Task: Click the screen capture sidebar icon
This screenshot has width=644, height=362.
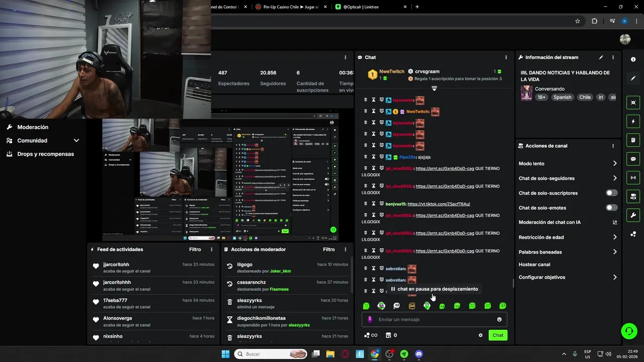Action: [x=633, y=103]
